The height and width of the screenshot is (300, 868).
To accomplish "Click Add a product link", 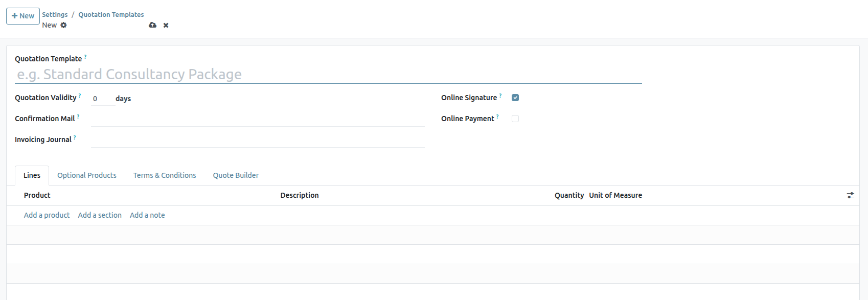I will pos(47,215).
